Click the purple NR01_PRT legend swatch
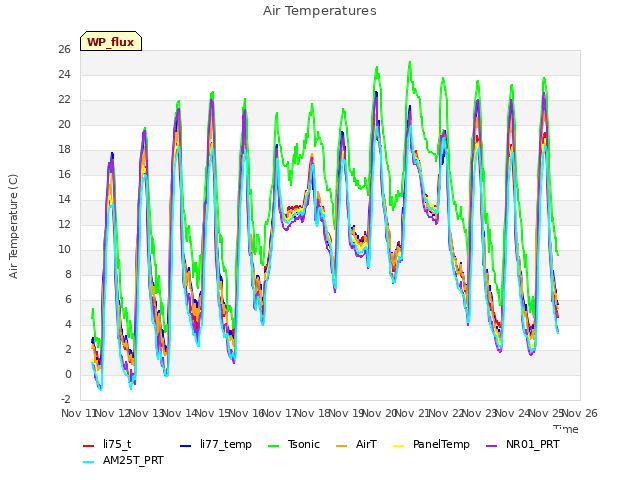 [x=491, y=446]
